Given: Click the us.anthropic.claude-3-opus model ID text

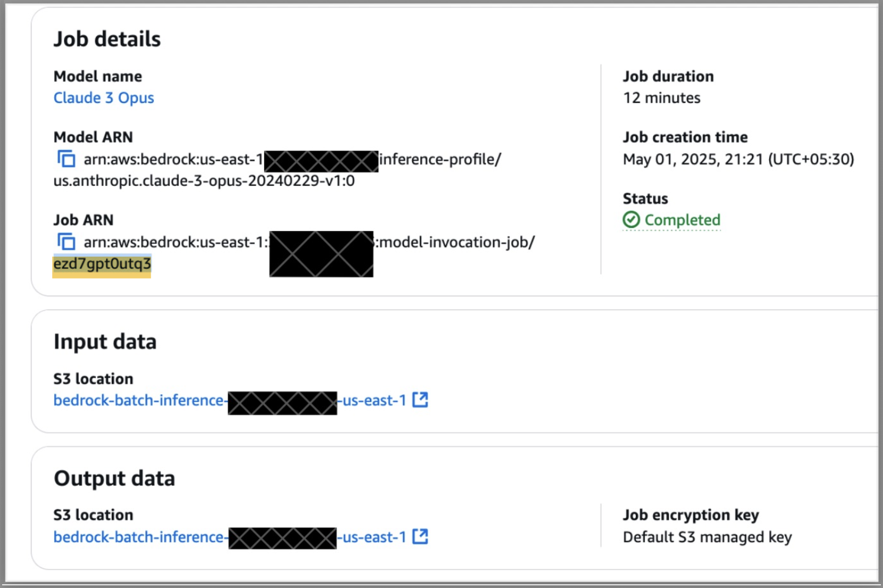Looking at the screenshot, I should 204,181.
